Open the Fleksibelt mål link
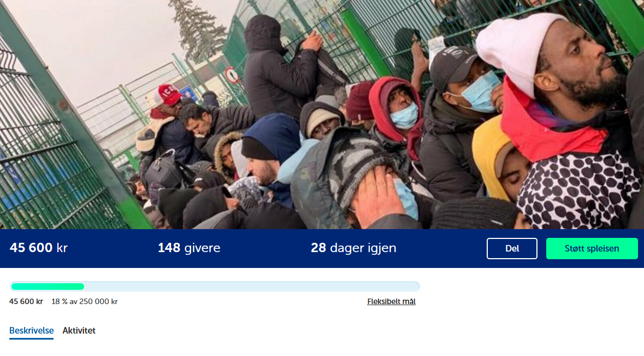644x356 pixels. [x=391, y=301]
